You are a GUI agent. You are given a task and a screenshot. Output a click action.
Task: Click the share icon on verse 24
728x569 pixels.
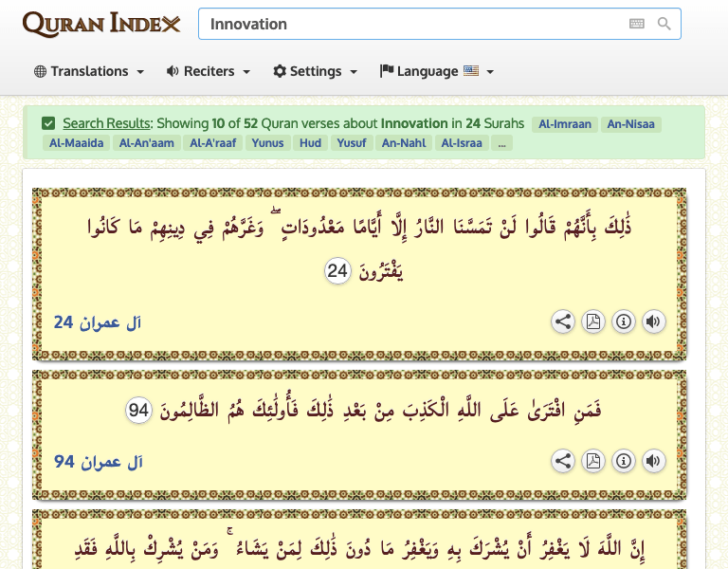pyautogui.click(x=563, y=322)
